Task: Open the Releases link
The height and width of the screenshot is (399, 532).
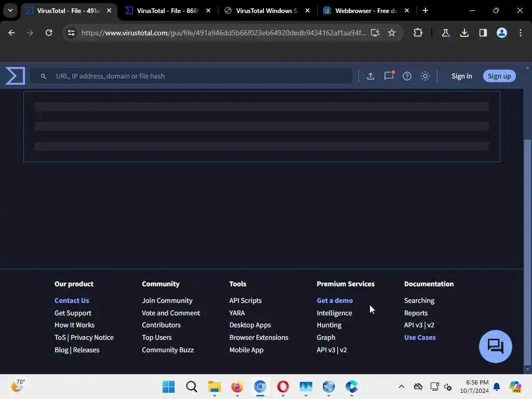Action: pos(86,350)
